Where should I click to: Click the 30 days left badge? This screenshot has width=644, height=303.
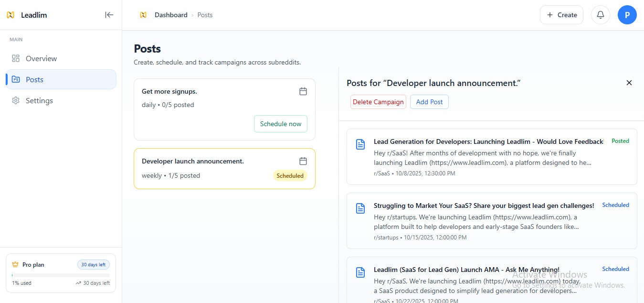pos(94,264)
